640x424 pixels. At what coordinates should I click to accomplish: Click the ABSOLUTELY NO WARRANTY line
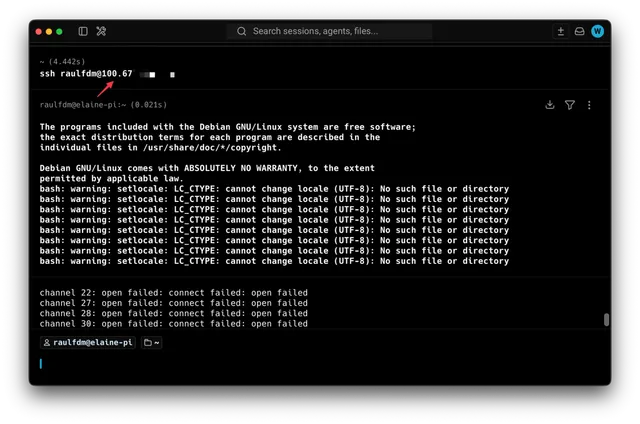pyautogui.click(x=207, y=168)
